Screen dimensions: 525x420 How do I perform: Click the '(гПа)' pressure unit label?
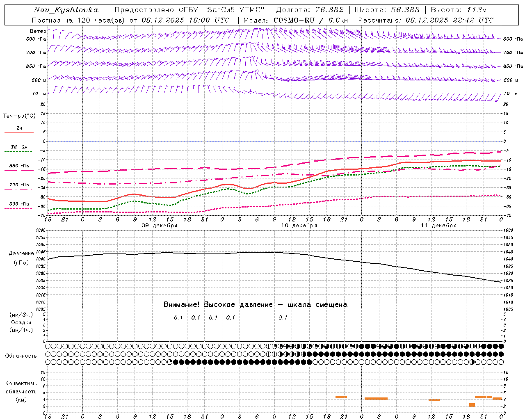(21, 263)
